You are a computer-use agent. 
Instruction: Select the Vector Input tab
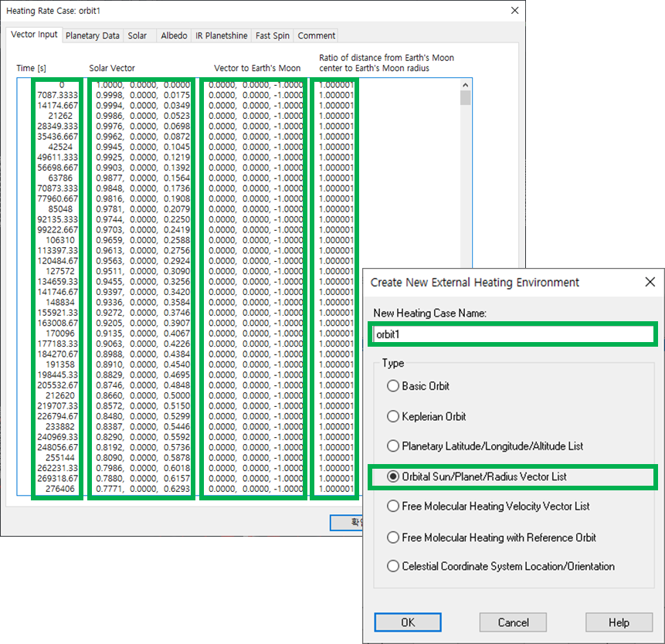click(34, 34)
